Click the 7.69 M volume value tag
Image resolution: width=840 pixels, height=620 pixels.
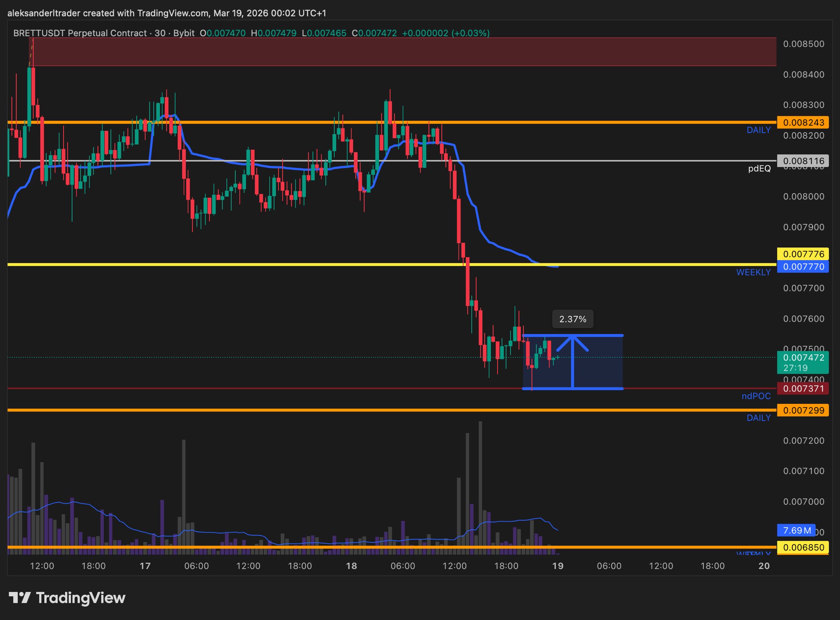pyautogui.click(x=797, y=530)
